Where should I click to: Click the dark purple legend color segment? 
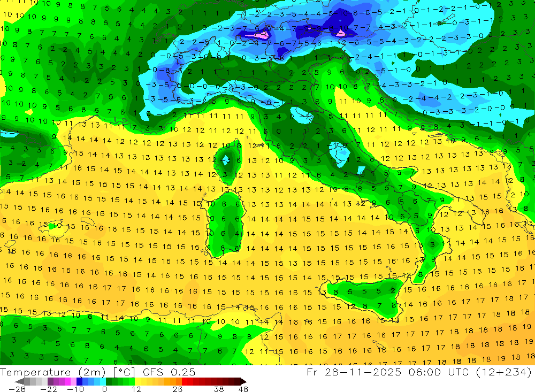pos(50,381)
